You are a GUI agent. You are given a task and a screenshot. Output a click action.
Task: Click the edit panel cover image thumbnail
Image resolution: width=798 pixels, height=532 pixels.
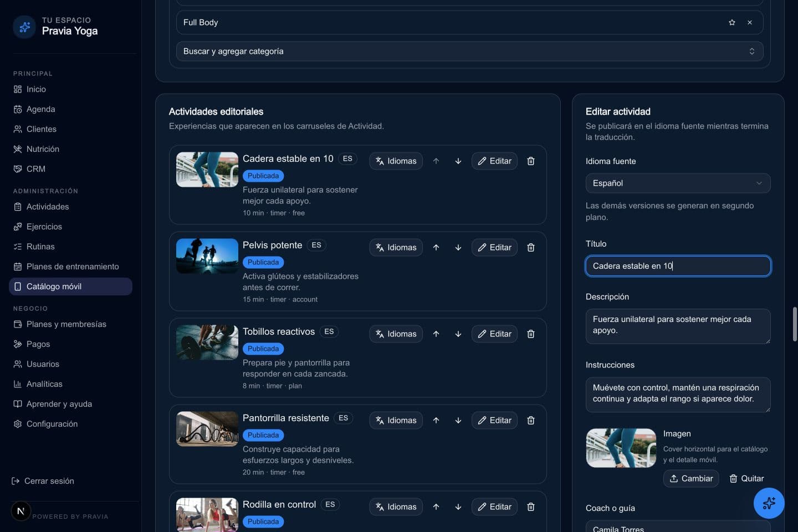click(x=621, y=448)
